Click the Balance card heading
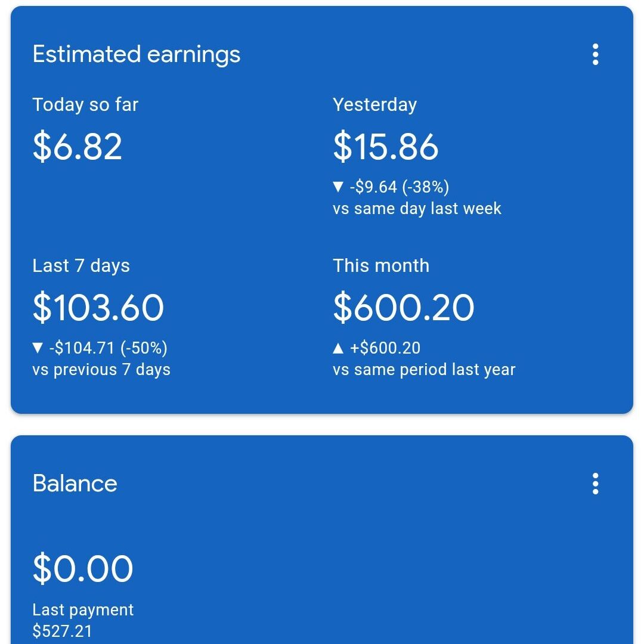 coord(75,483)
